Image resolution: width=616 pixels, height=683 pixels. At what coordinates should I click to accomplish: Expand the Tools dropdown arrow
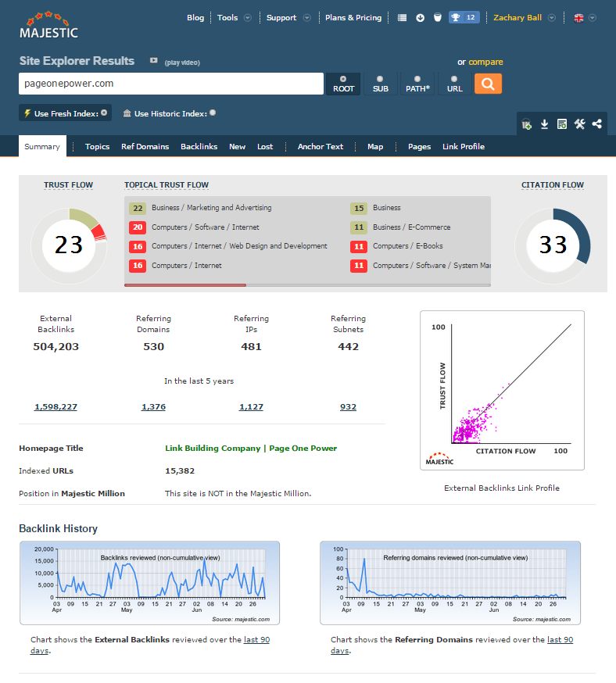(248, 18)
